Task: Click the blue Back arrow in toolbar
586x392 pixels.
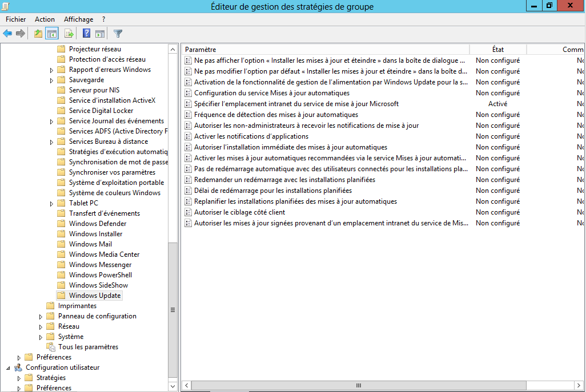Action: click(8, 34)
